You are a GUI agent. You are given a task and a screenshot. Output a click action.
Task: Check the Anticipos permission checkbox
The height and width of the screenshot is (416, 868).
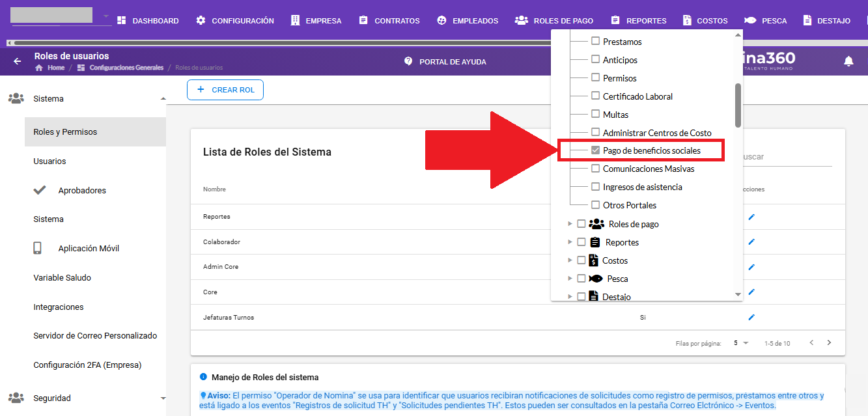(x=595, y=59)
